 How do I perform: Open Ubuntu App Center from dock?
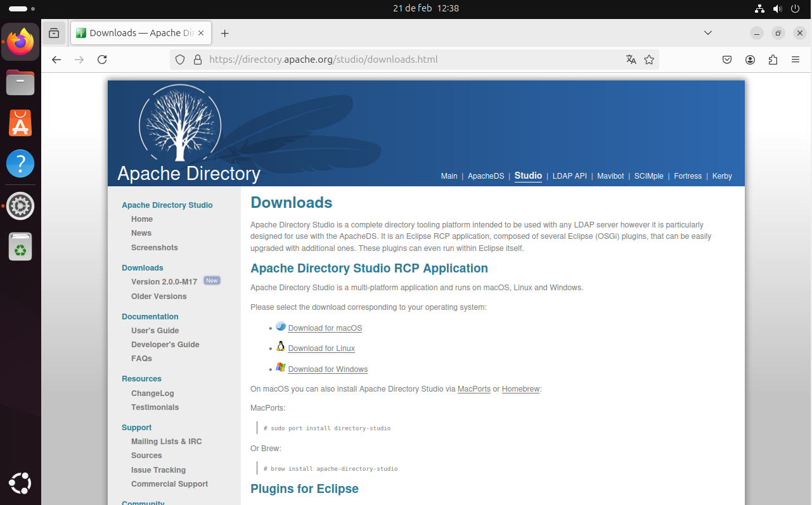click(x=20, y=123)
